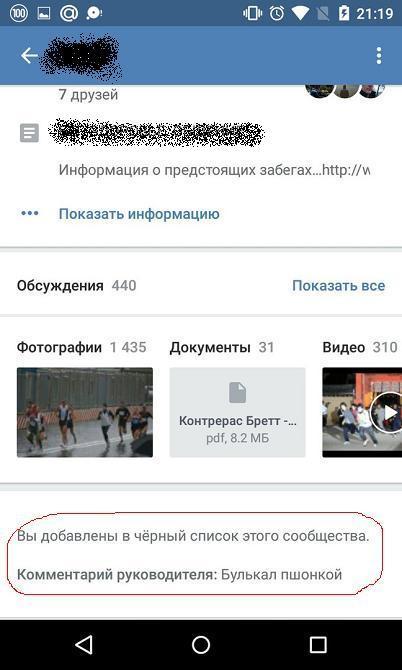The height and width of the screenshot is (670, 402).
Task: Open the three-dot overflow menu
Action: point(379,56)
